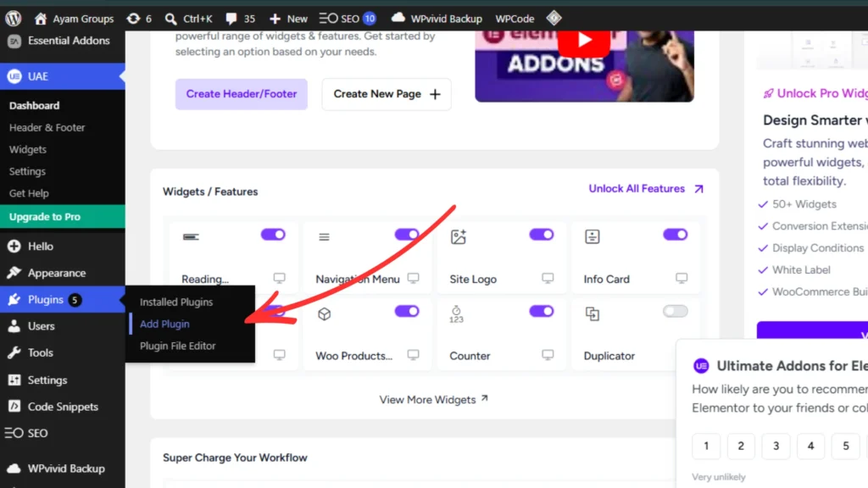The height and width of the screenshot is (488, 868).
Task: Click the UAE sidebar logo icon
Action: pyautogui.click(x=14, y=76)
